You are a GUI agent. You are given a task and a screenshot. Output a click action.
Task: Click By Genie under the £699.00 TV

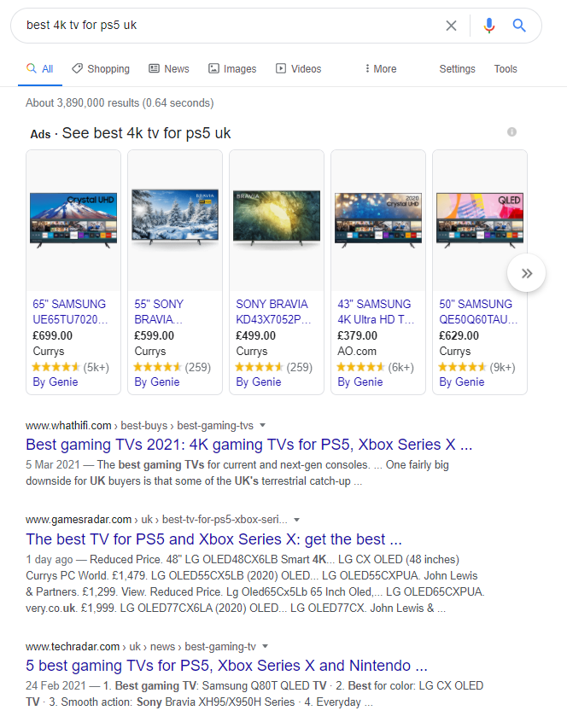tap(56, 382)
